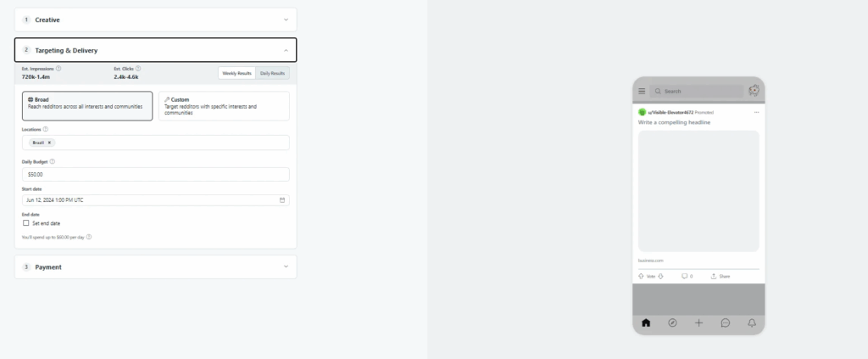
Task: Click the Daily Budget input field
Action: [x=156, y=175]
